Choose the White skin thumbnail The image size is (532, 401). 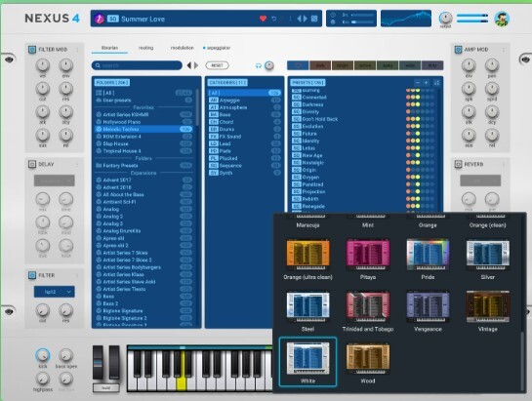[307, 358]
